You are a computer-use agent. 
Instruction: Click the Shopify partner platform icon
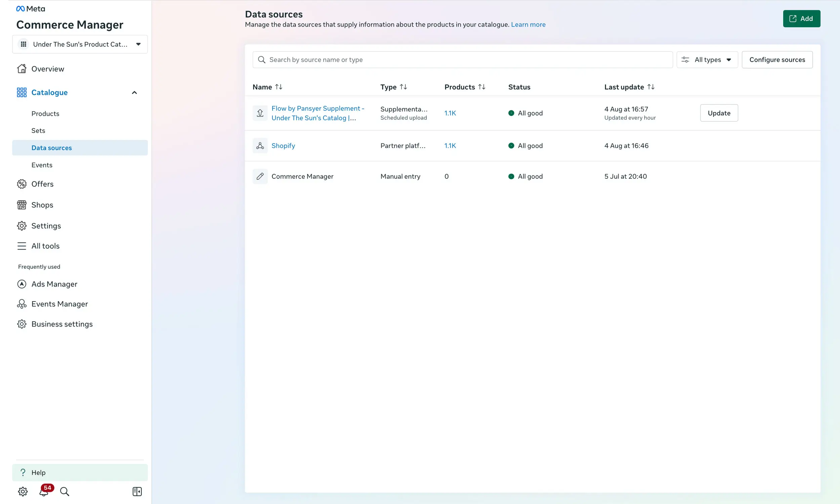click(x=260, y=146)
